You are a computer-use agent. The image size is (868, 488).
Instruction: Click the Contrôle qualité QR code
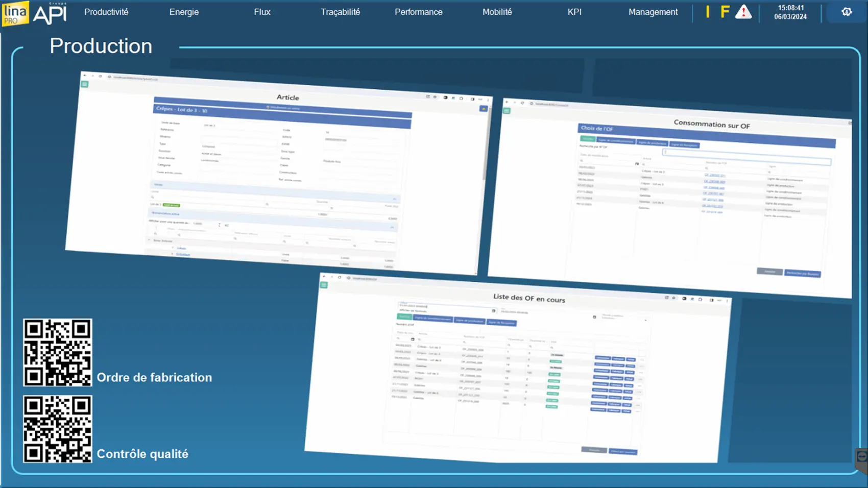point(57,429)
